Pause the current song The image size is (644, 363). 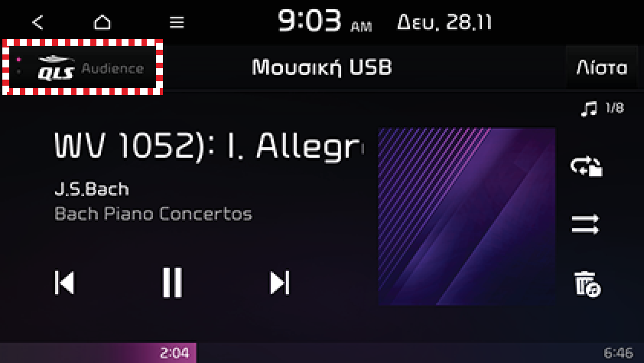(x=172, y=283)
